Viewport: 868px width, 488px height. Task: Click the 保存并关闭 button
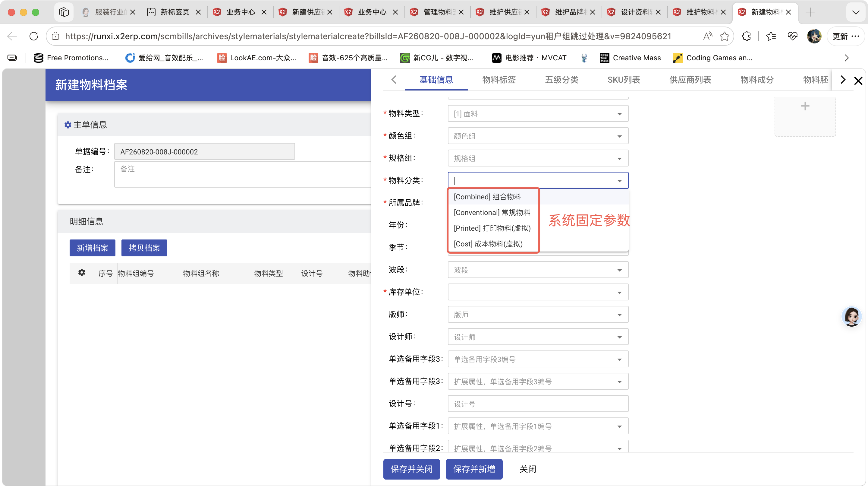(x=411, y=469)
